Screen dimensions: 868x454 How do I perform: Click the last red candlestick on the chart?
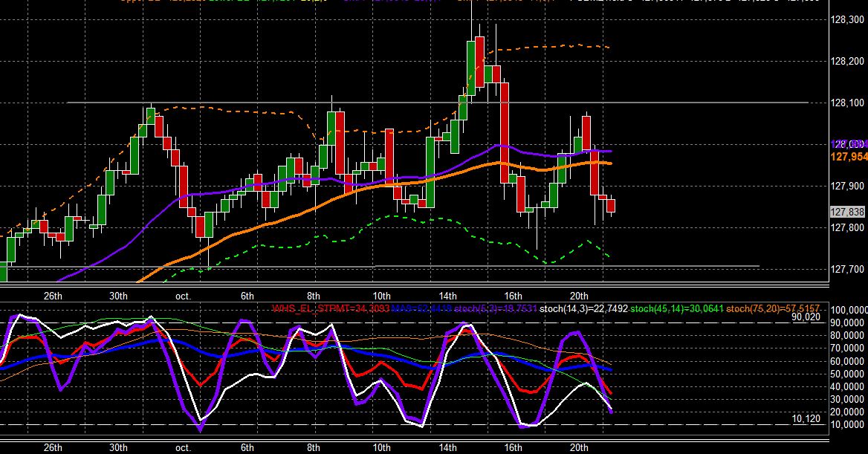click(611, 205)
